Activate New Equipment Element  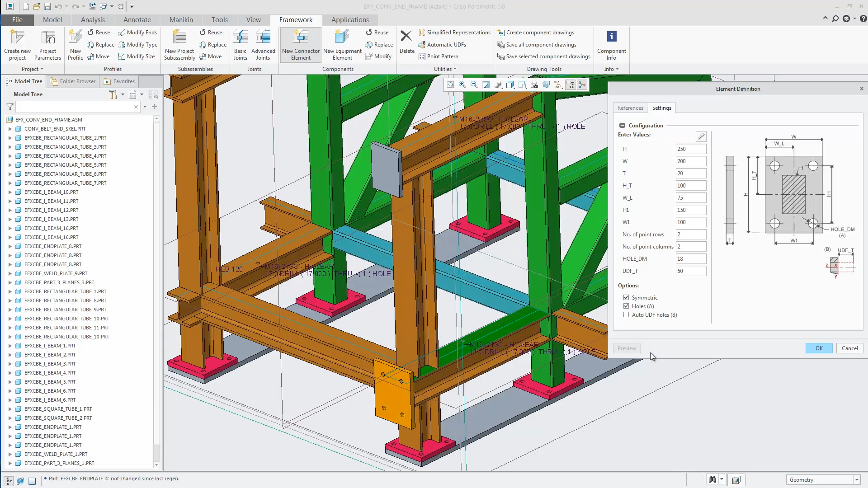pyautogui.click(x=342, y=45)
